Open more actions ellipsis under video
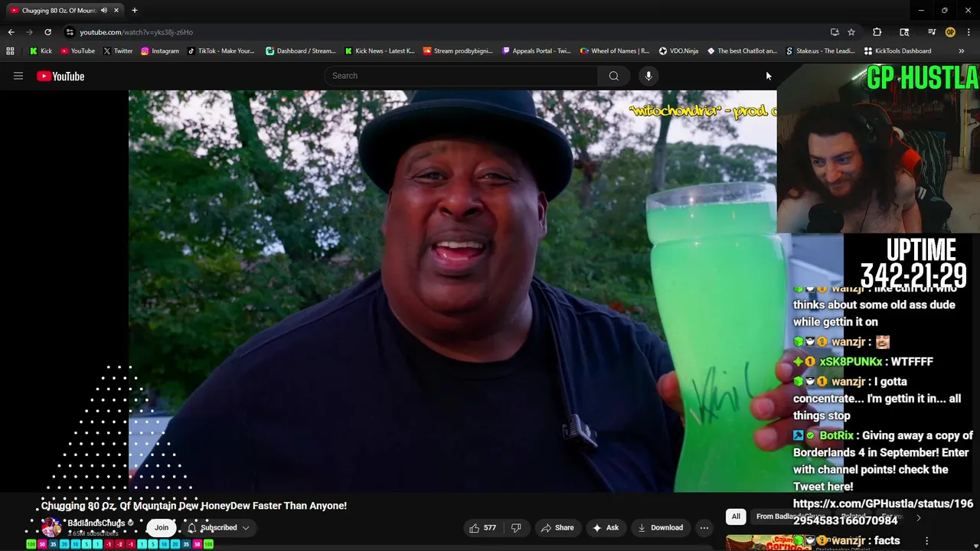The image size is (980, 551). click(x=704, y=527)
